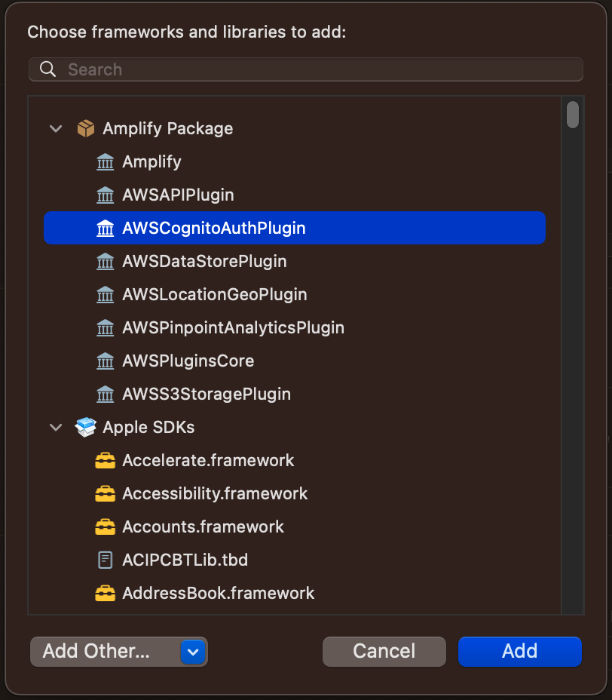The height and width of the screenshot is (700, 612).
Task: Click the document icon beside ACIPCBTLib.tbd
Action: point(106,560)
